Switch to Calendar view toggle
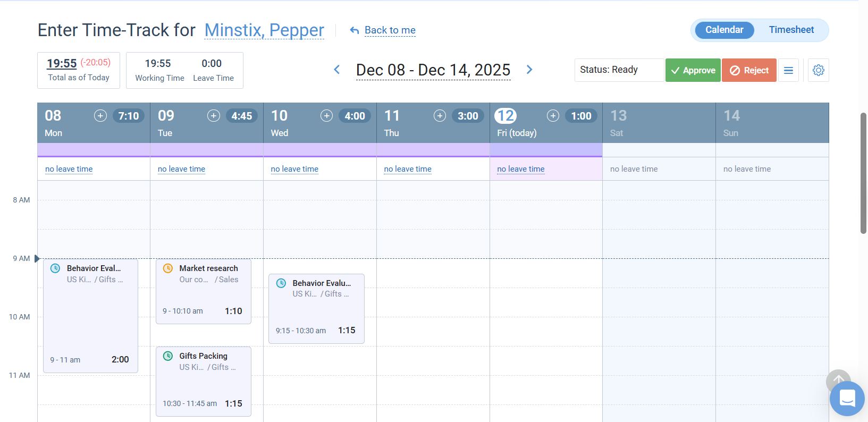868x422 pixels. (724, 30)
